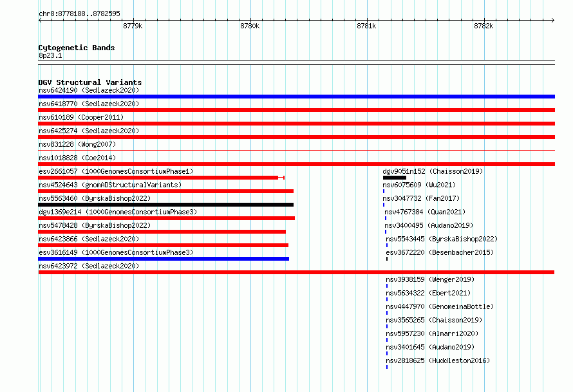This screenshot has height=392, width=573.
Task: Click the DGV Structural Variants track title
Action: [90, 82]
